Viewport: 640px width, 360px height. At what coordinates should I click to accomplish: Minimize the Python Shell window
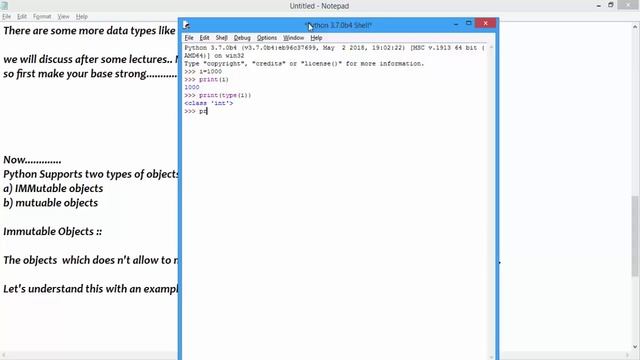pyautogui.click(x=456, y=24)
